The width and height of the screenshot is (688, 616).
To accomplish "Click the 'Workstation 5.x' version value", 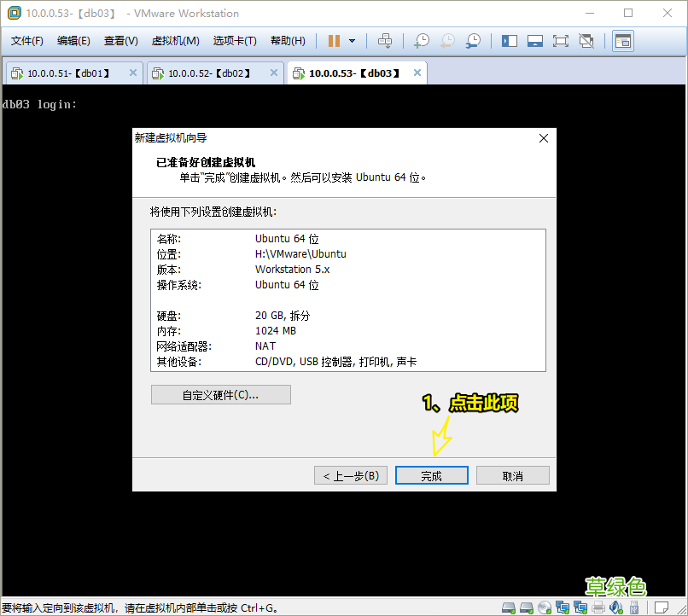I will (292, 270).
